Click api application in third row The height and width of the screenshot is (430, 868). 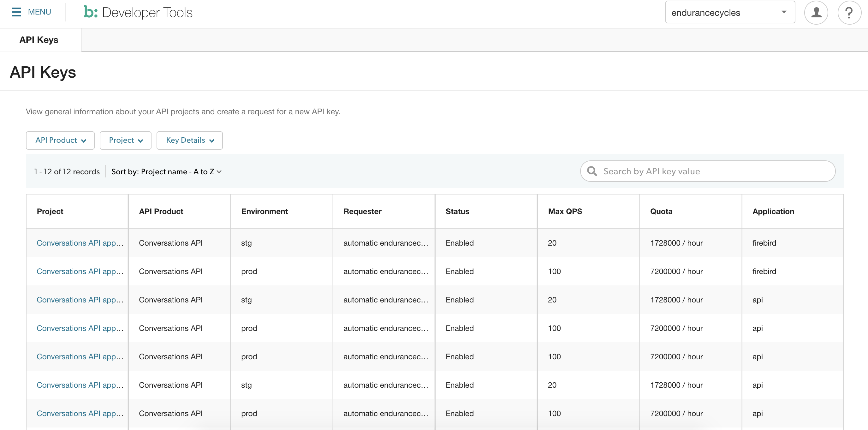click(758, 300)
